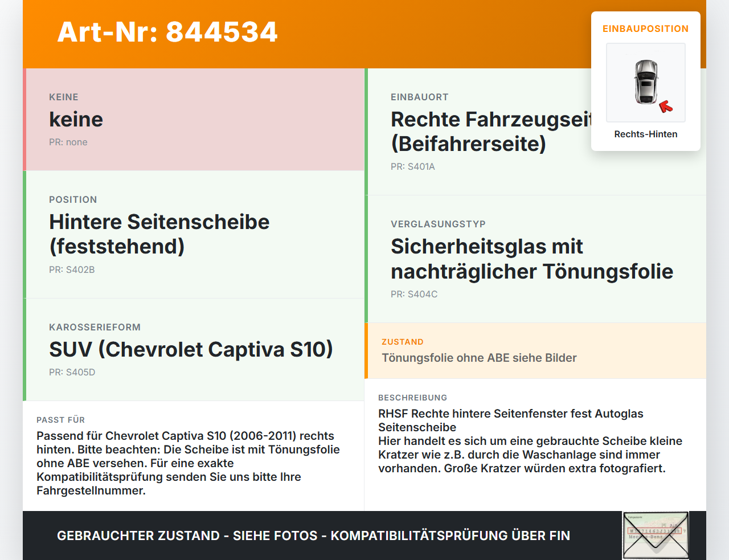729x560 pixels.
Task: Click the 'GEBRAUCHTER ZUSTAND - SIEHE FOTOS' footer banner
Action: click(313, 536)
